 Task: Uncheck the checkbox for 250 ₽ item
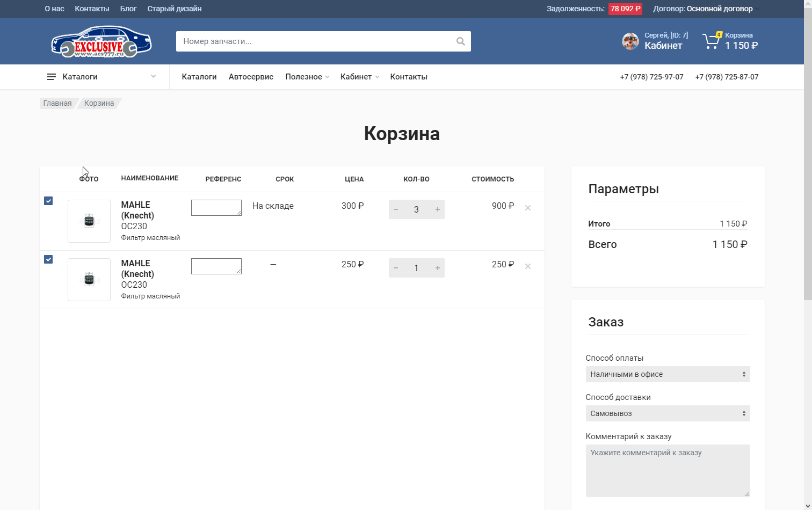click(48, 259)
